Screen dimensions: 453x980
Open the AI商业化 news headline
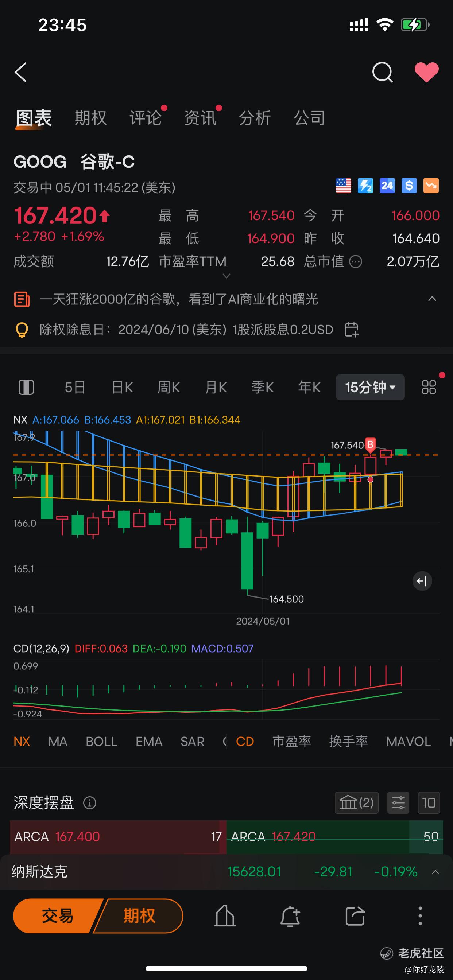tap(179, 299)
